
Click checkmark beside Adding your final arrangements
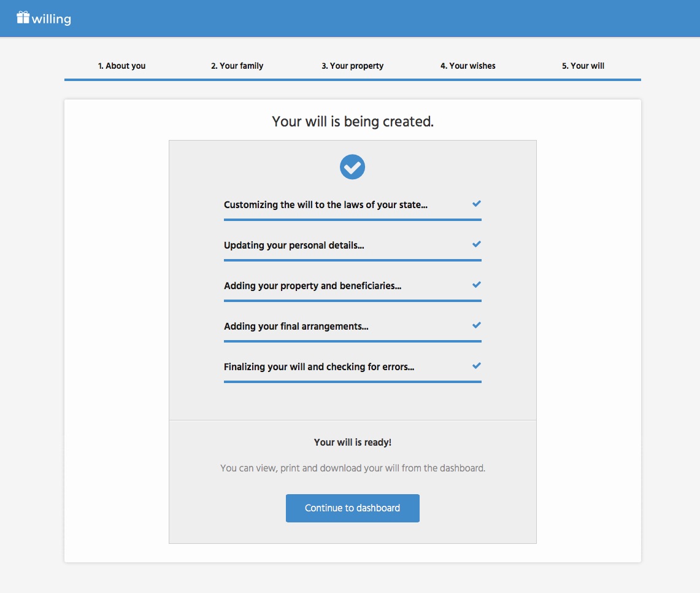tap(476, 325)
